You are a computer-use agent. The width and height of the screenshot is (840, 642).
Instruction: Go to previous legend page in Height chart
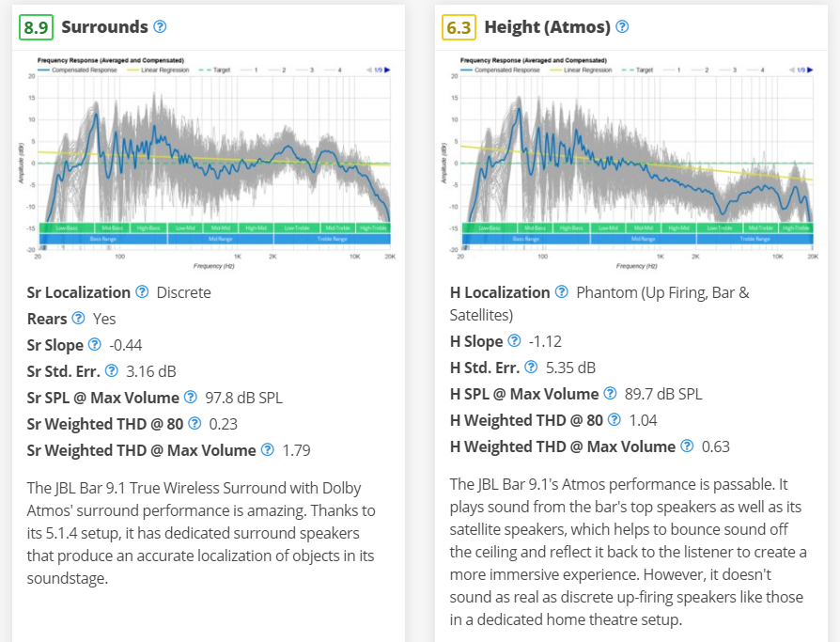pos(790,70)
